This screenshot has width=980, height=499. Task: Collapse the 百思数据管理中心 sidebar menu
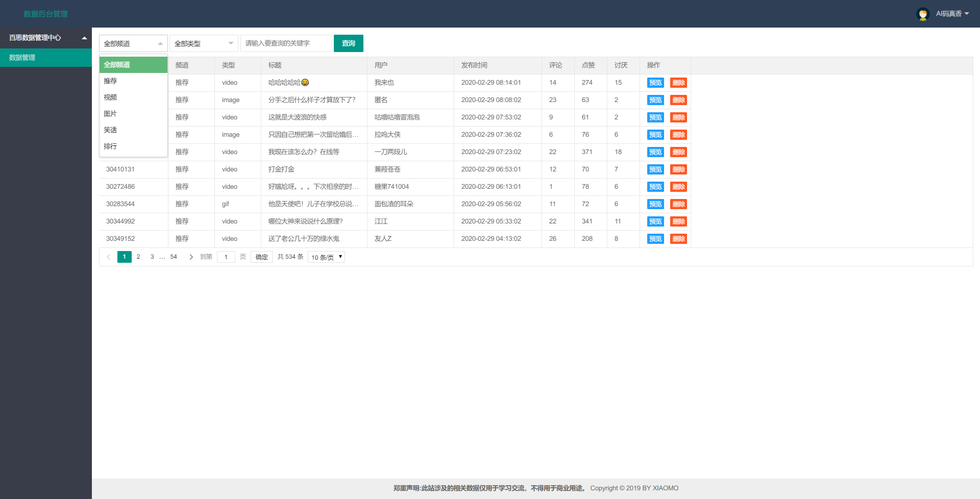46,38
